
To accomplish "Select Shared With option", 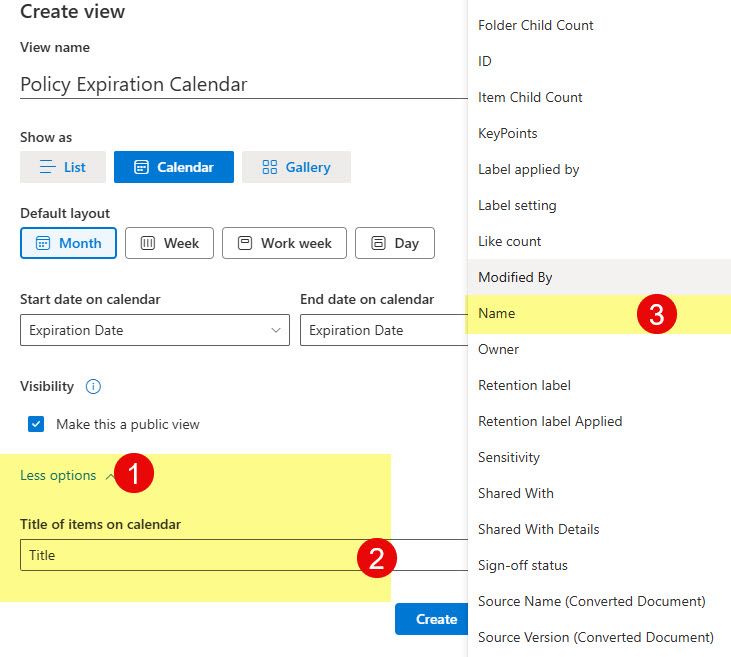I will 599,493.
